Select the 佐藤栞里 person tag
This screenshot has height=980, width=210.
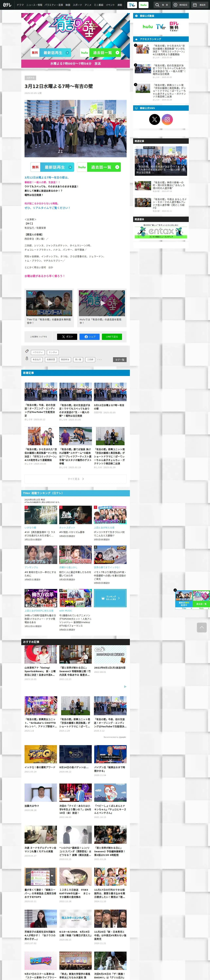(51, 359)
